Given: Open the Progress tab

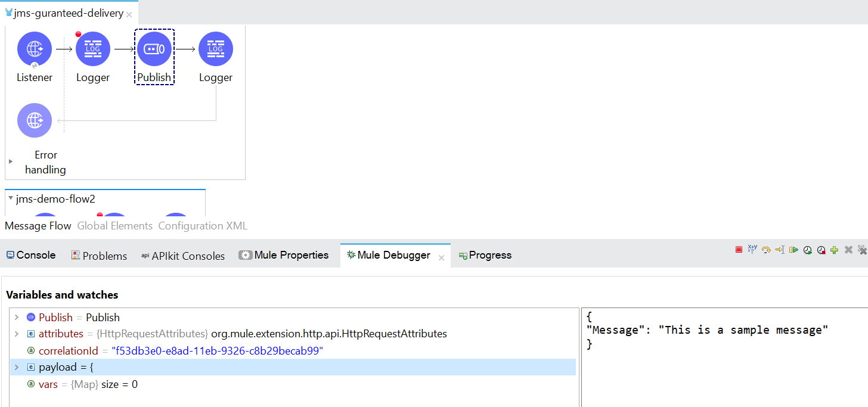Looking at the screenshot, I should point(485,255).
